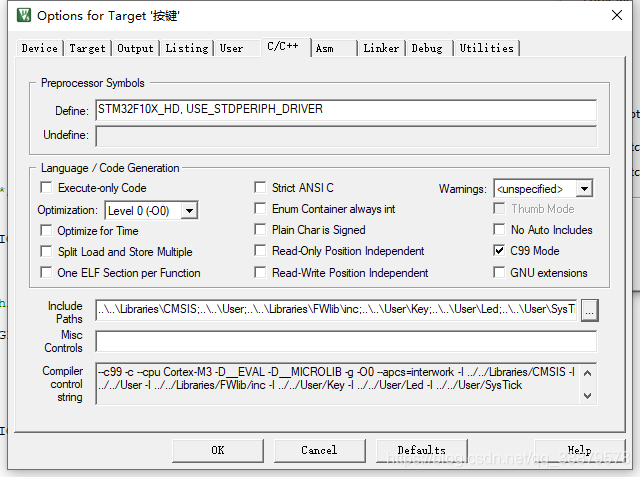Click compiler string scrollbar up arrow
This screenshot has width=640, height=477.
point(588,373)
